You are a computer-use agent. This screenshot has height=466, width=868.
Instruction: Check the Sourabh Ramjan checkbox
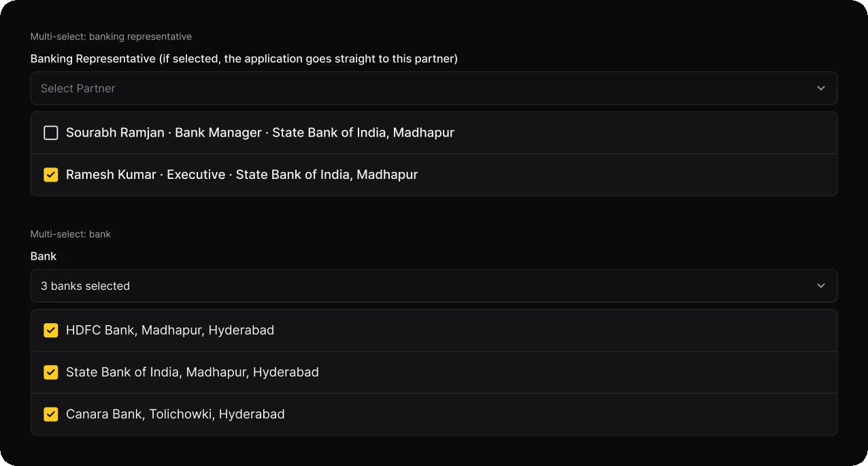pos(51,133)
